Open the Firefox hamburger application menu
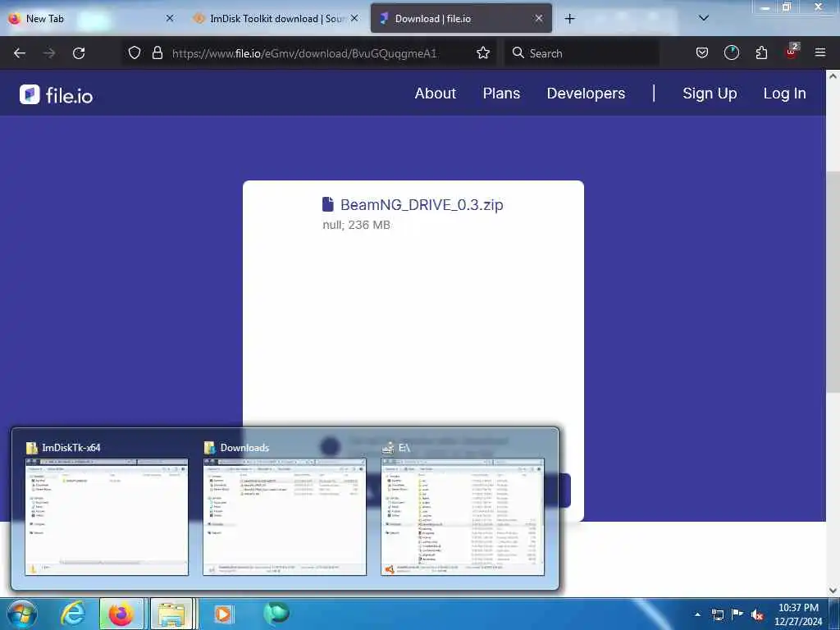Screen dimensions: 840x630 (820, 53)
